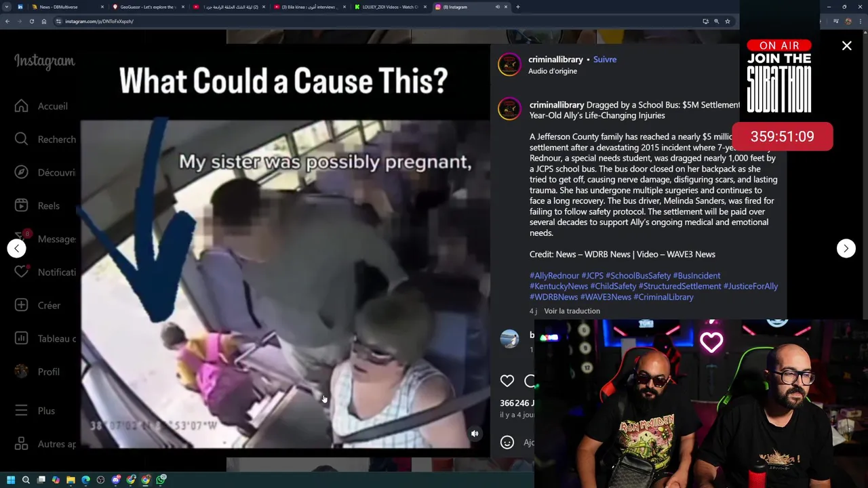868x488 pixels.
Task: Open criminallibrary avatar beside caption
Action: point(509,109)
